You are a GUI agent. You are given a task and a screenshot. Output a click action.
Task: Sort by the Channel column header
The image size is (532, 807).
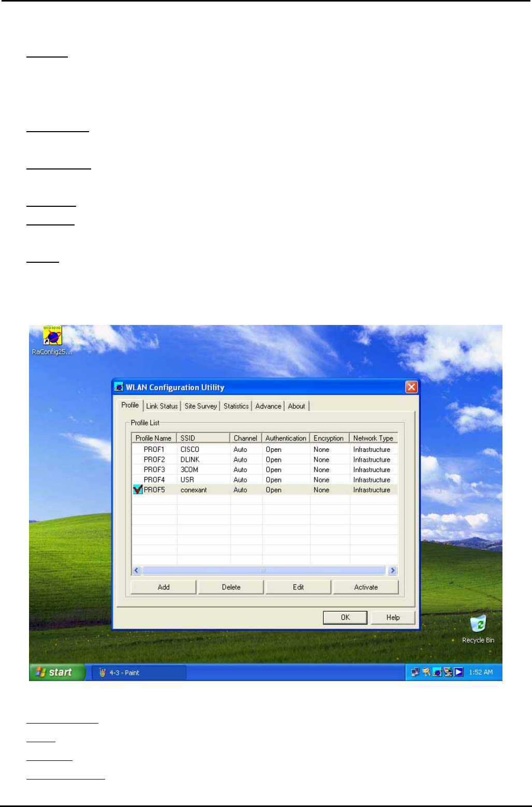[x=246, y=438]
